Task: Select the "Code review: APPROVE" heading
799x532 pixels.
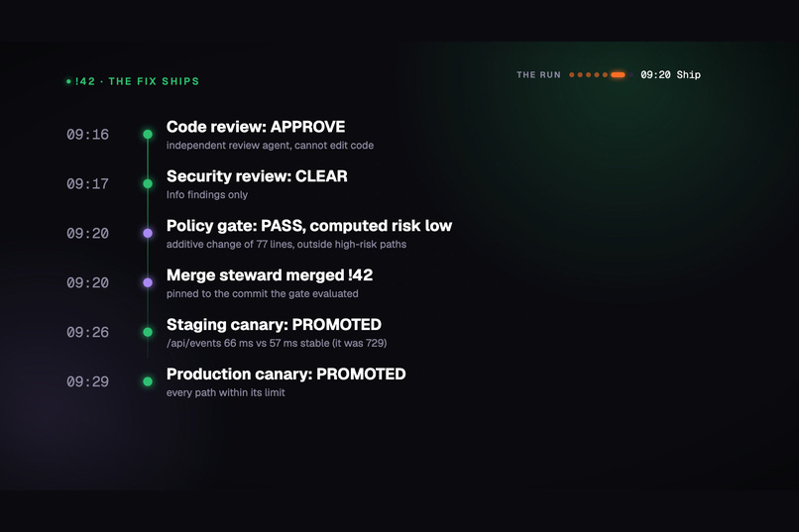Action: point(256,127)
